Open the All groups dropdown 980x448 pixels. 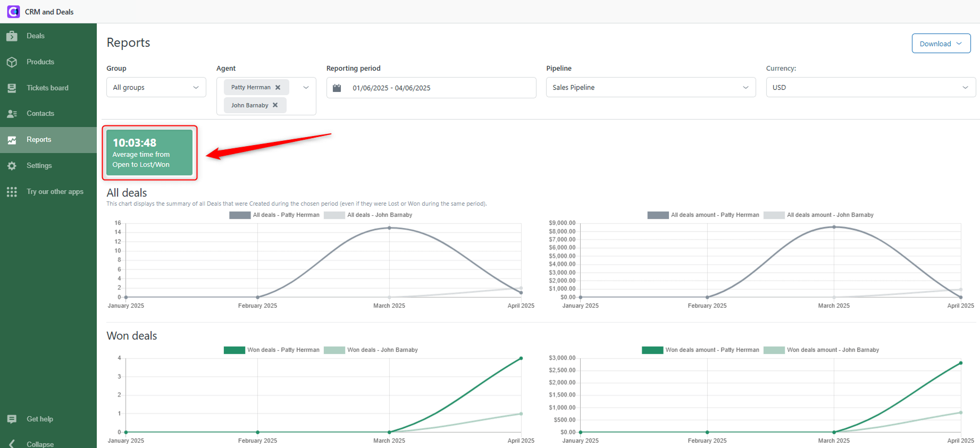[156, 88]
